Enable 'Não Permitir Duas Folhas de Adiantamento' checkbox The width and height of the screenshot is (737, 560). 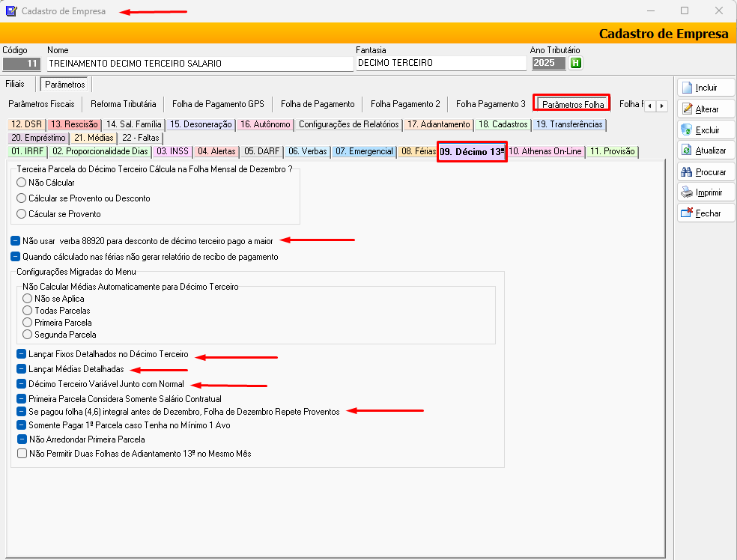coord(21,453)
